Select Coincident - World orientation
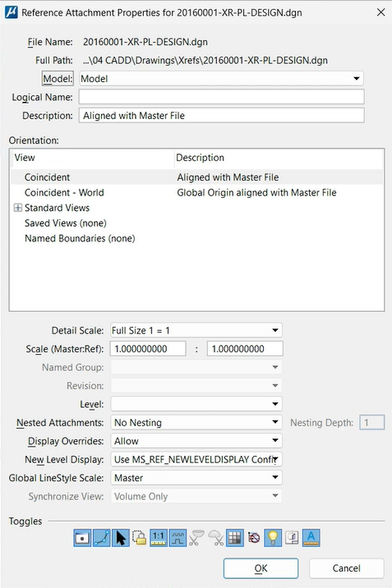 coord(64,193)
